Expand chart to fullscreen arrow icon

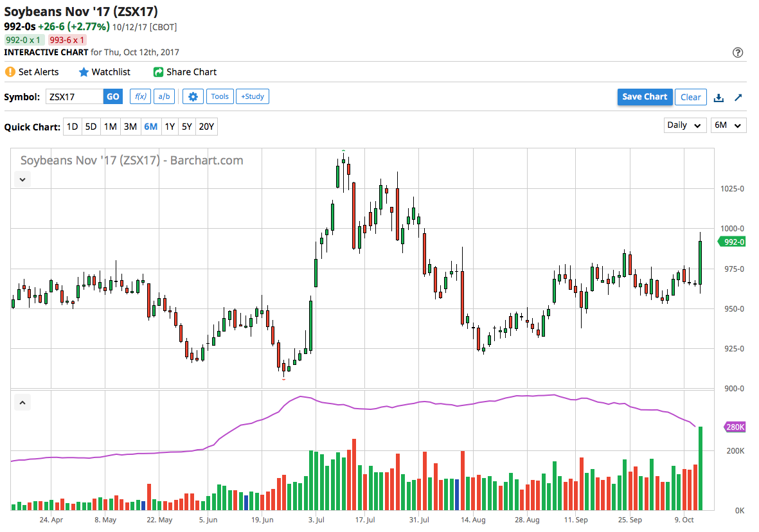point(738,97)
